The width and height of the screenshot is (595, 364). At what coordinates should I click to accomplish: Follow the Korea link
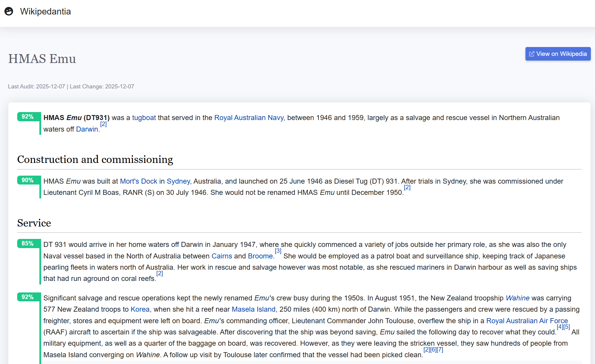point(140,309)
